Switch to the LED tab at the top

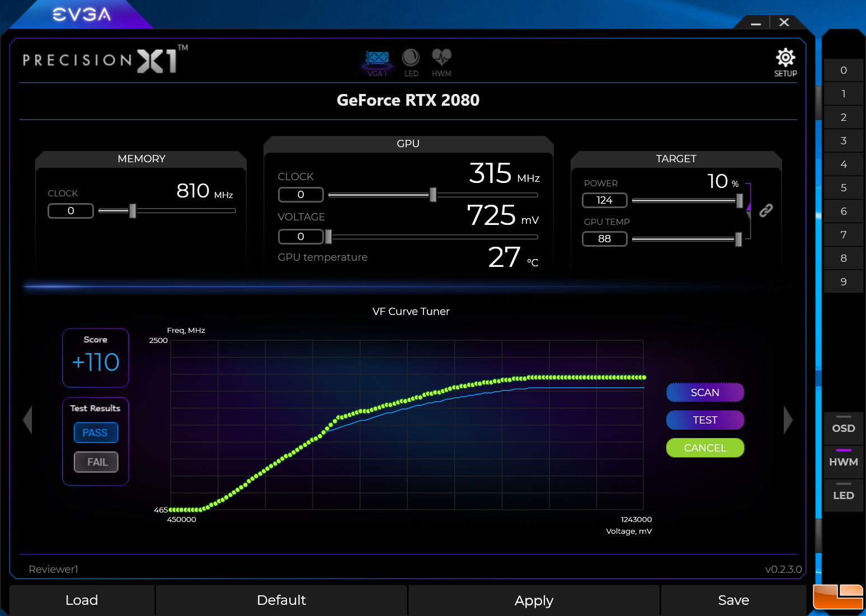point(411,59)
